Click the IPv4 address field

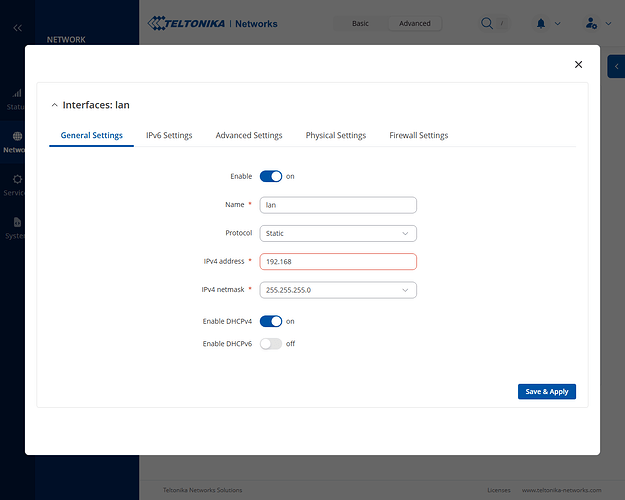point(338,262)
